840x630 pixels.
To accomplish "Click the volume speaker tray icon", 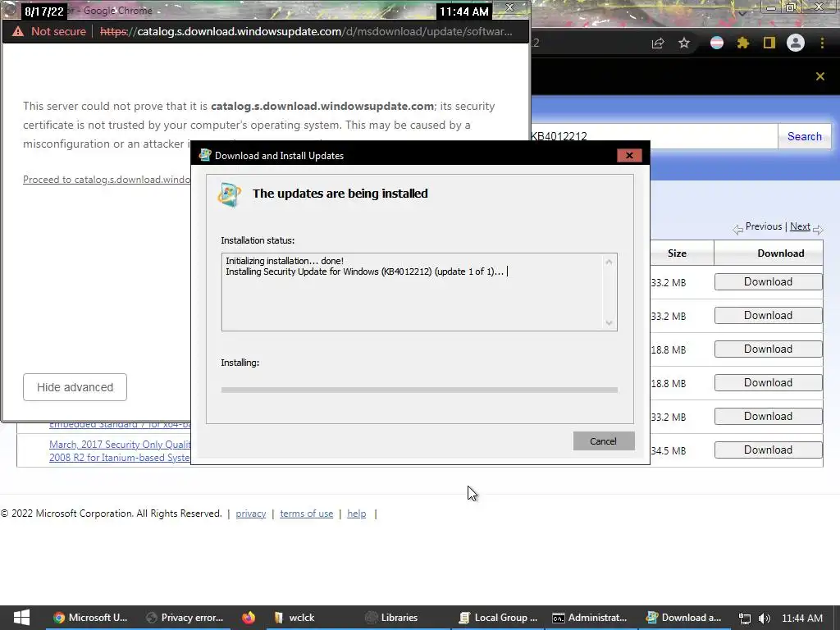I will click(765, 619).
